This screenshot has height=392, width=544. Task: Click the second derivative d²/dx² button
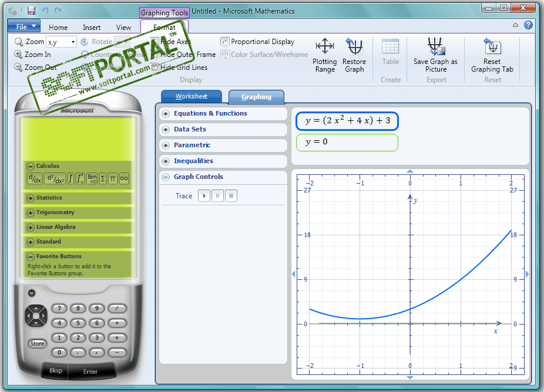tap(55, 179)
